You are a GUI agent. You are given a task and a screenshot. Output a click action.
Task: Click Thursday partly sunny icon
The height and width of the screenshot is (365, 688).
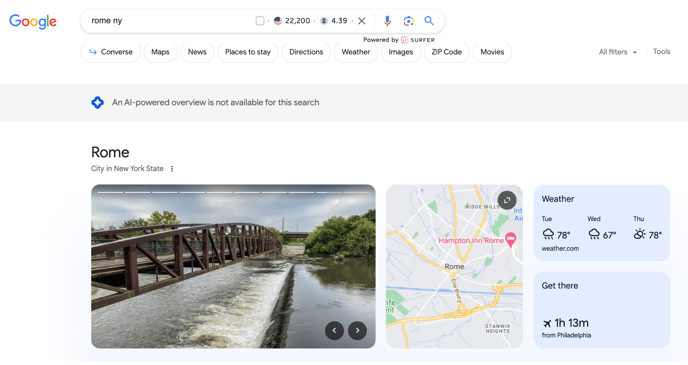(x=639, y=234)
